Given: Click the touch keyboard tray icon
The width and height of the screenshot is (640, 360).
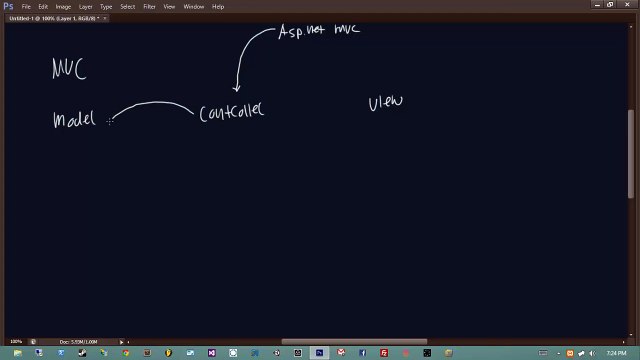Looking at the screenshot, I should pyautogui.click(x=543, y=353).
